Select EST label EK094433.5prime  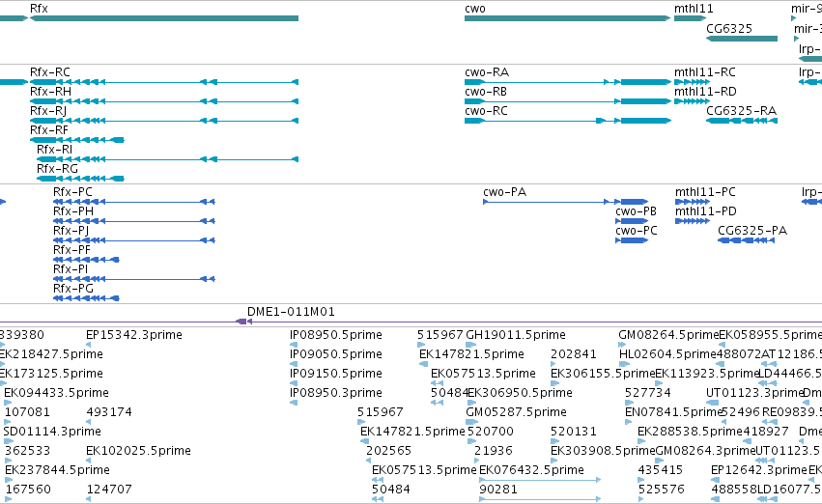(x=57, y=393)
